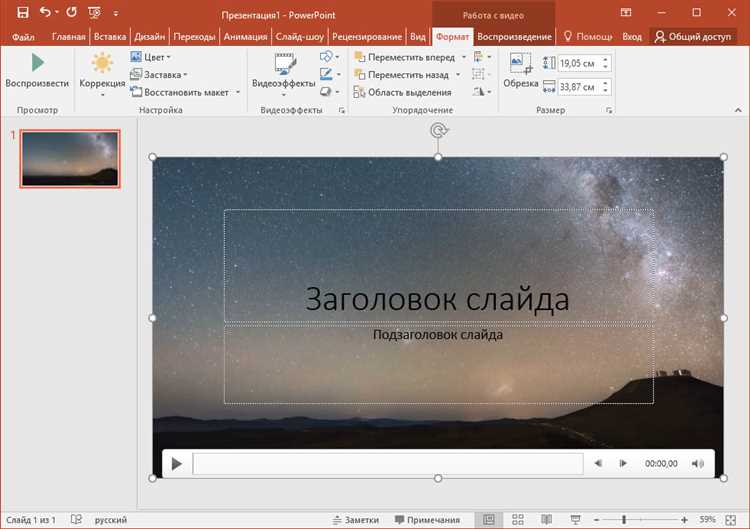Toggle the Заметки notes pane
Screen dimensions: 750x529
click(x=355, y=520)
